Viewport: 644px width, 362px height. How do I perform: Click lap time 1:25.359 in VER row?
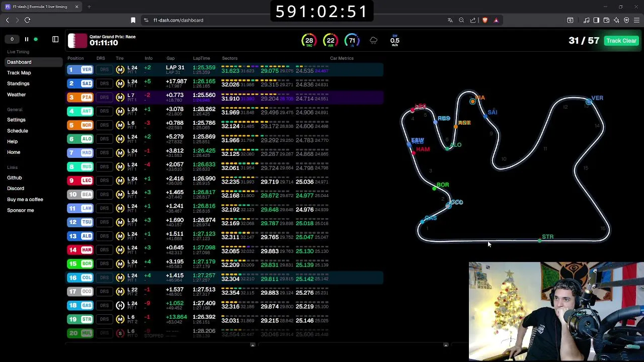point(204,67)
